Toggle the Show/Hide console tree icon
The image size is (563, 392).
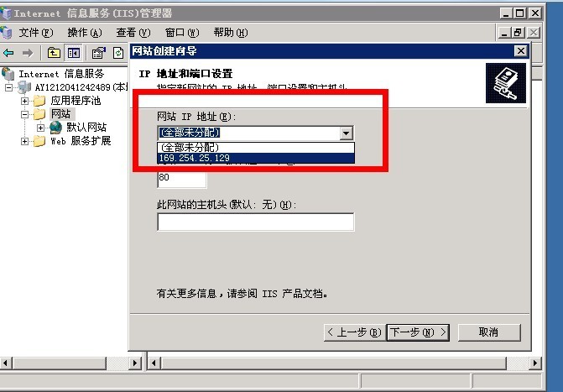point(74,53)
